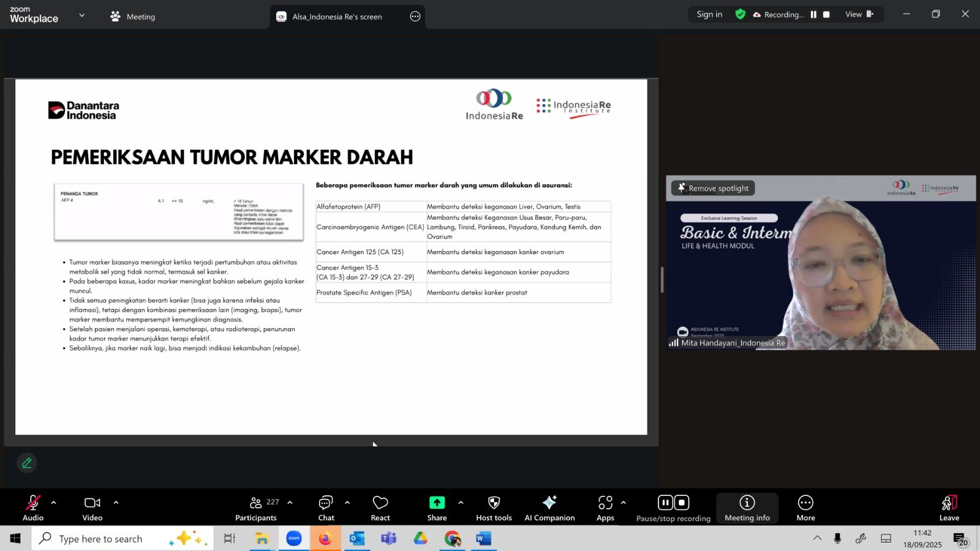
Task: Click the Sign in button
Action: 709,15
